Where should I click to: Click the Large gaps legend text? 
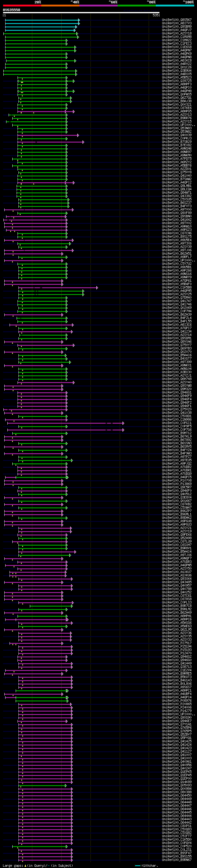point(38,865)
